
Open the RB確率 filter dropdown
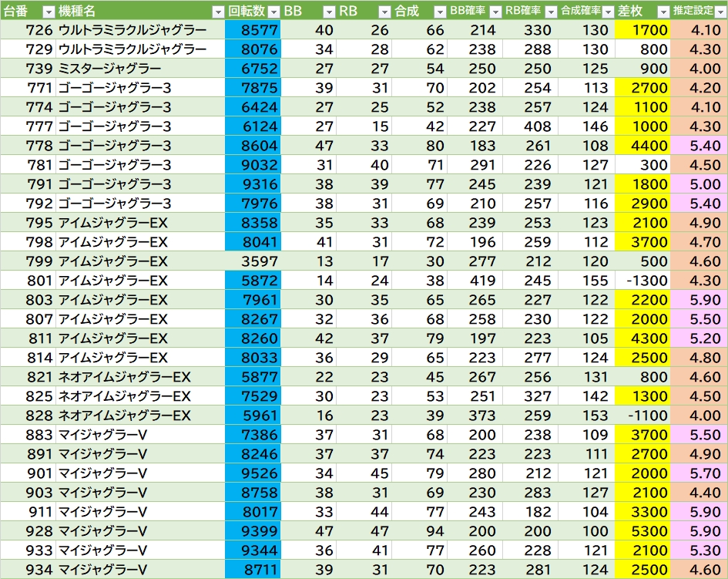tap(550, 12)
